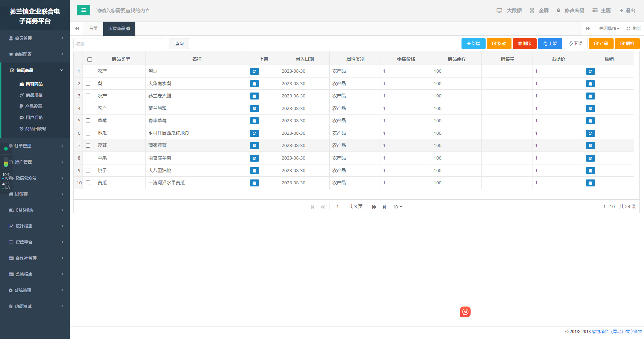Click the 上架 toolbar button

(550, 44)
